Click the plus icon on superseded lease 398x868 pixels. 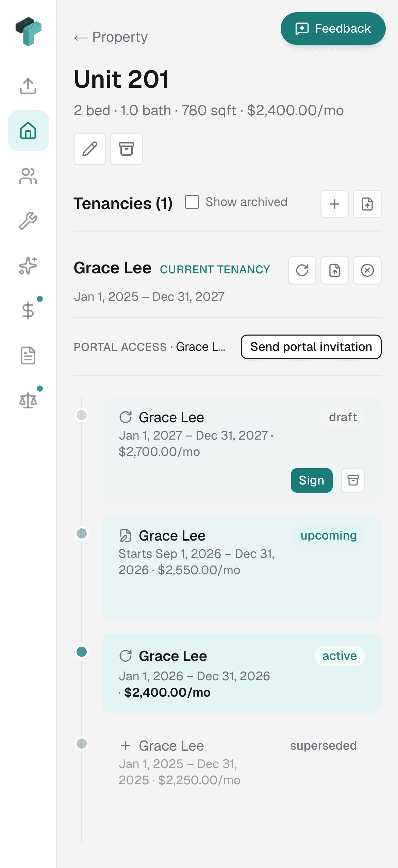[126, 746]
